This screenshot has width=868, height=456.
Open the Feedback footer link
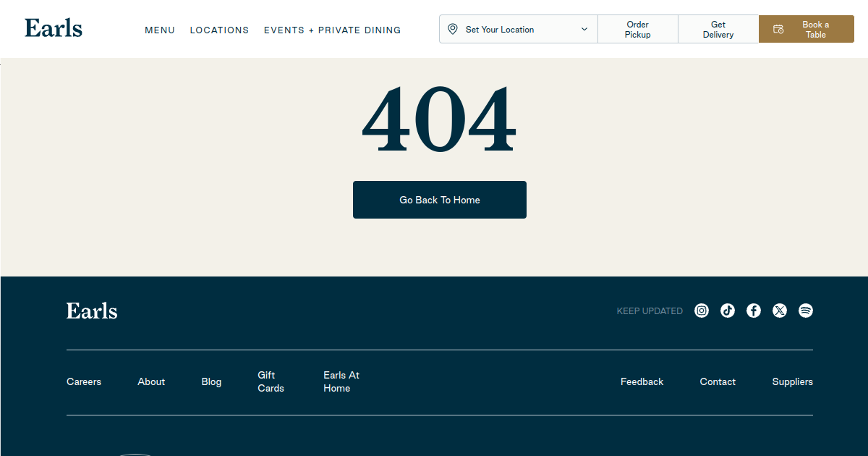point(642,381)
